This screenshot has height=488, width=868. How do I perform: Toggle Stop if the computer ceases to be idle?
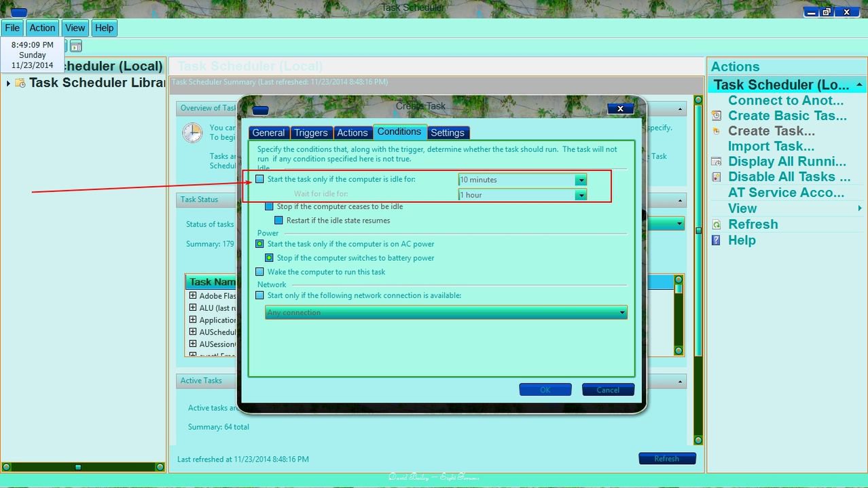269,206
